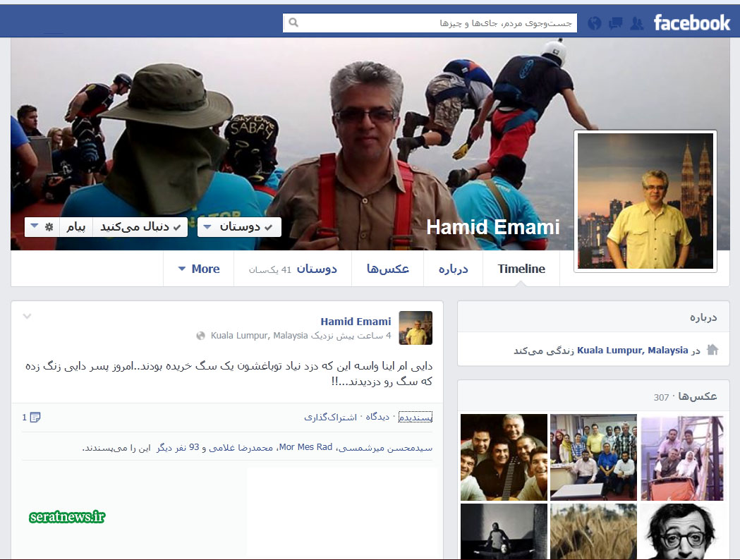Open Mor Mes Rad liker profile link
The image size is (740, 560).
(x=306, y=446)
